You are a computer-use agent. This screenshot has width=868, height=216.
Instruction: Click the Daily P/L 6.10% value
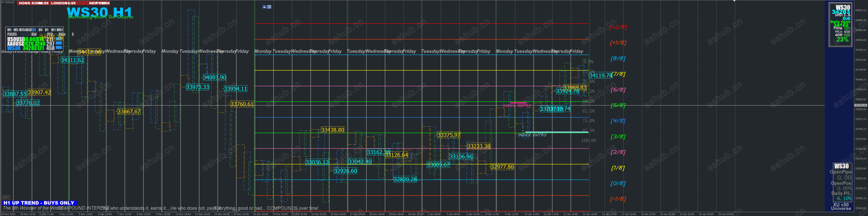coord(844,199)
